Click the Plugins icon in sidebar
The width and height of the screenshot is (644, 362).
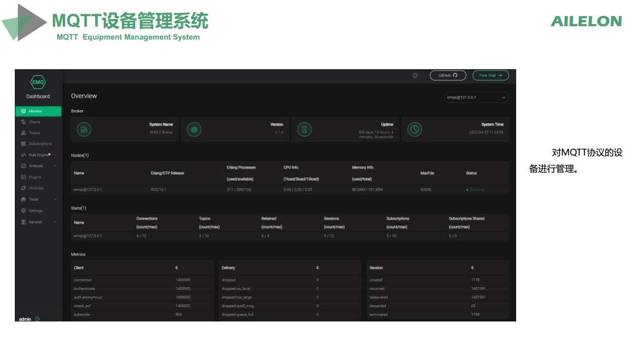pyautogui.click(x=23, y=177)
